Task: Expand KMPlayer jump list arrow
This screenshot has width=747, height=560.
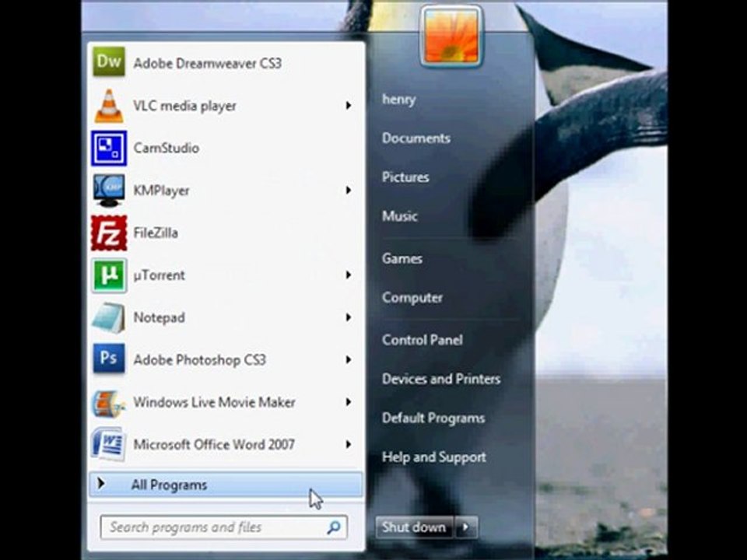Action: (349, 191)
